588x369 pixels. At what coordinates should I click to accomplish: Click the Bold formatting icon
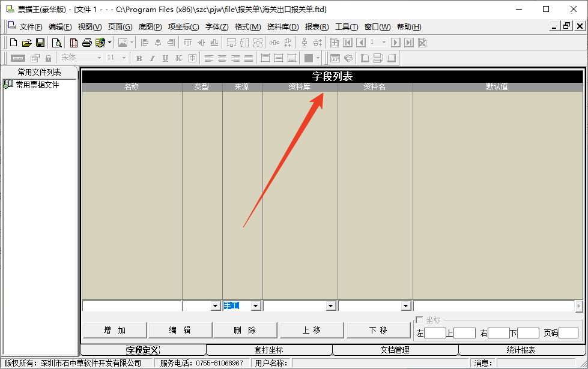(139, 58)
